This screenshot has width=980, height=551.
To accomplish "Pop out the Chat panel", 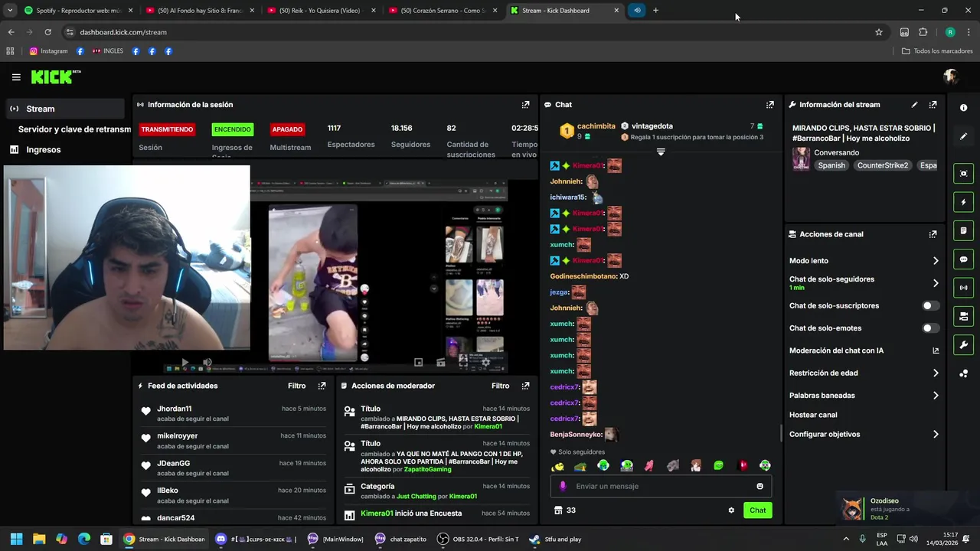I will tap(770, 105).
